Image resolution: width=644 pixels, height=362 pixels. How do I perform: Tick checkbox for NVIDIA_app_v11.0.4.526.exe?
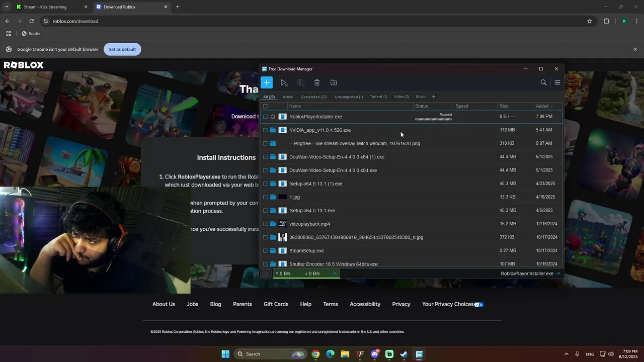[x=265, y=130]
